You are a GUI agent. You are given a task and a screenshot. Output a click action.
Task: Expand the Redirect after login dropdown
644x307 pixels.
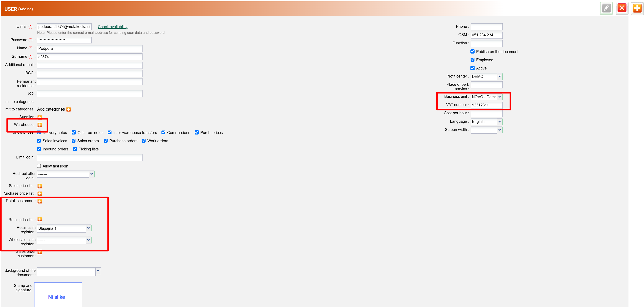click(92, 174)
